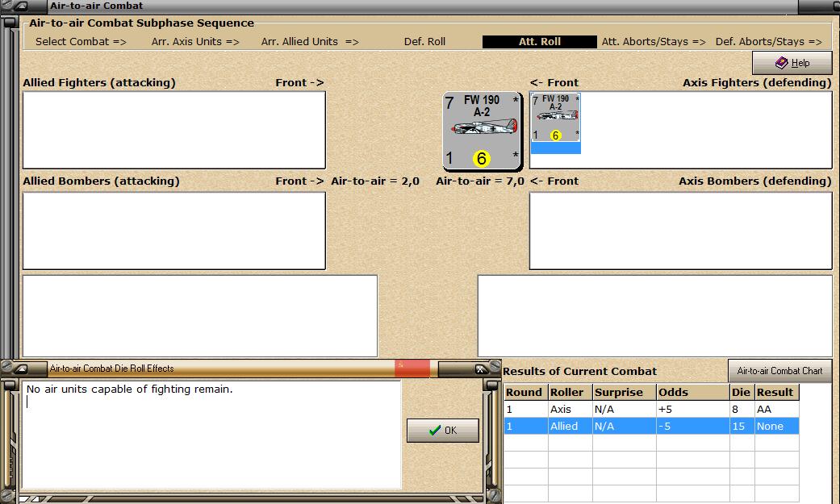This screenshot has height=504, width=840.
Task: Click the None result cell
Action: pos(777,427)
